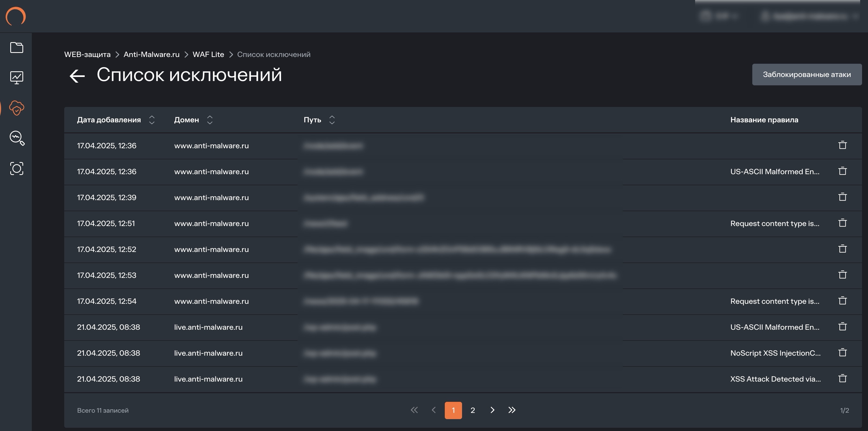
Task: Sort table by Домен column
Action: (210, 120)
